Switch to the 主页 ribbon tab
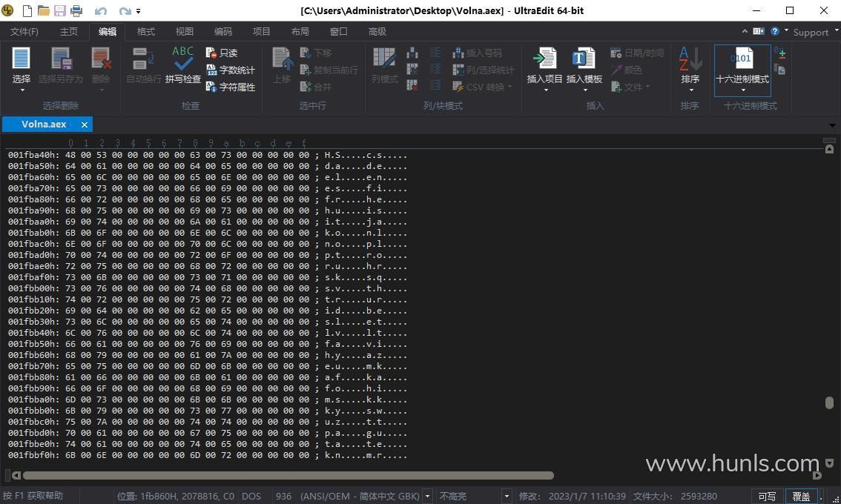This screenshot has height=504, width=841. tap(69, 32)
